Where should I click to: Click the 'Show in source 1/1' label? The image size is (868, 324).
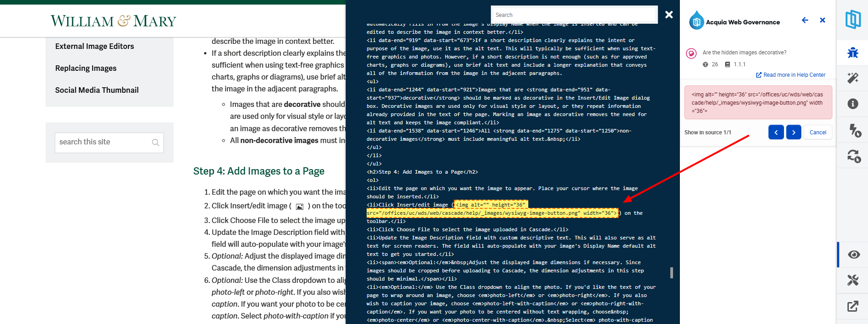coord(708,133)
